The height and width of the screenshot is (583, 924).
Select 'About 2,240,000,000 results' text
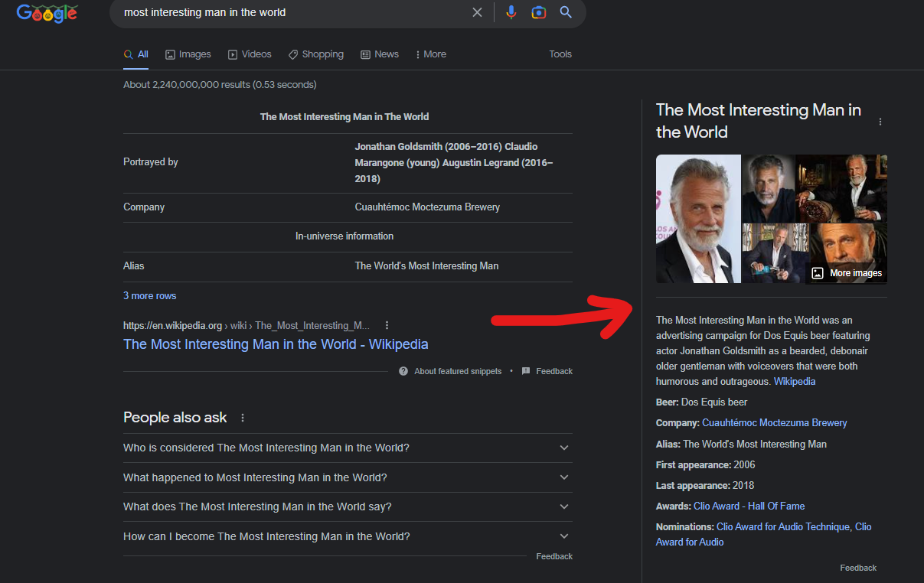click(220, 85)
